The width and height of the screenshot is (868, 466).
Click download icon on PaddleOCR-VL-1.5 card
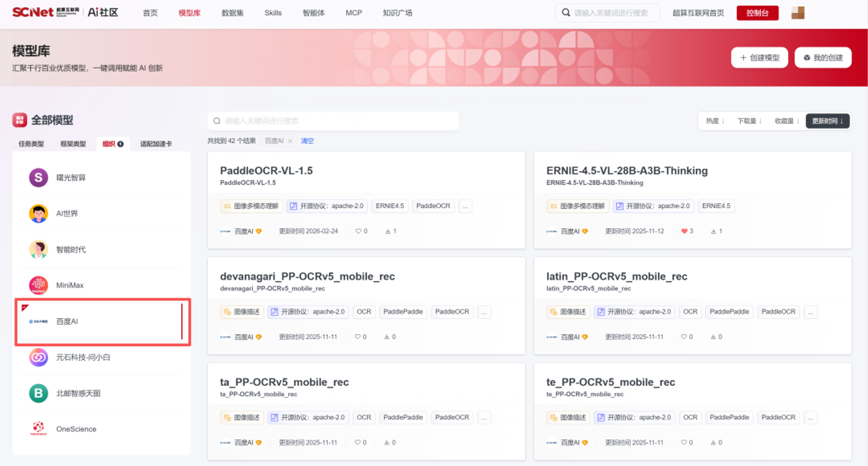point(388,231)
